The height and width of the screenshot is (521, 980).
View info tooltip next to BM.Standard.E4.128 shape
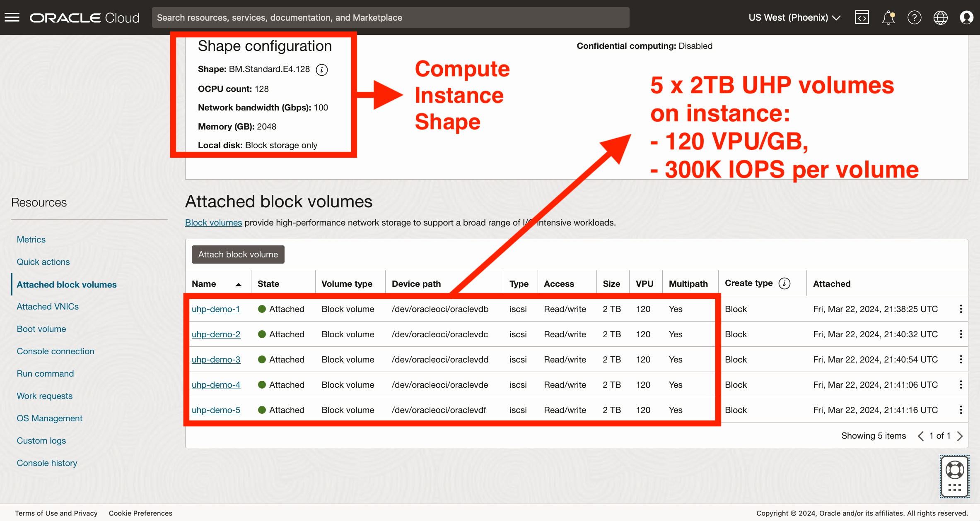click(x=322, y=70)
